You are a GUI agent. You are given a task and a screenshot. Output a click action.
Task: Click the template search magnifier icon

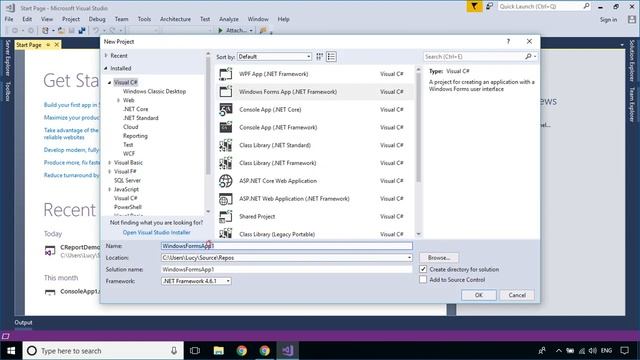(x=528, y=56)
